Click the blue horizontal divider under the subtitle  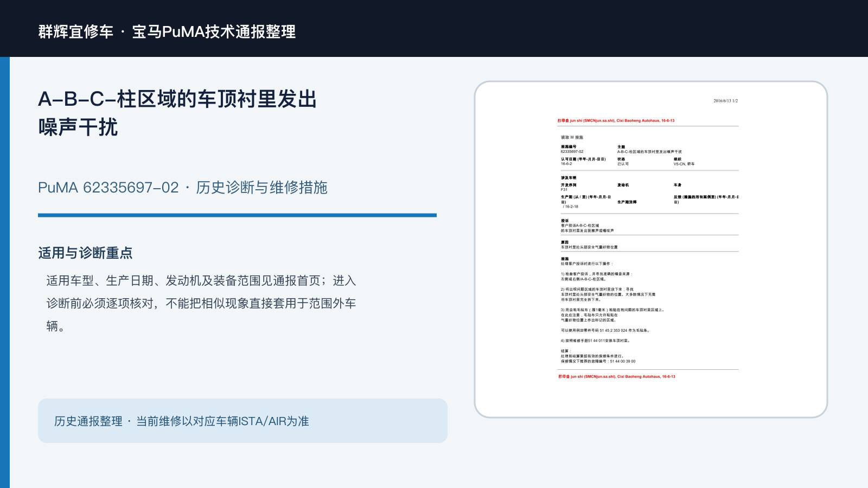[237, 215]
